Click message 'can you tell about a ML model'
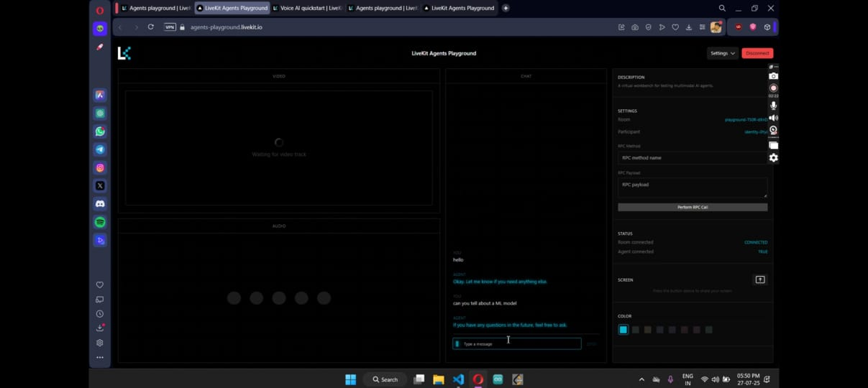Screen dimensions: 868x388 pyautogui.click(x=485, y=303)
